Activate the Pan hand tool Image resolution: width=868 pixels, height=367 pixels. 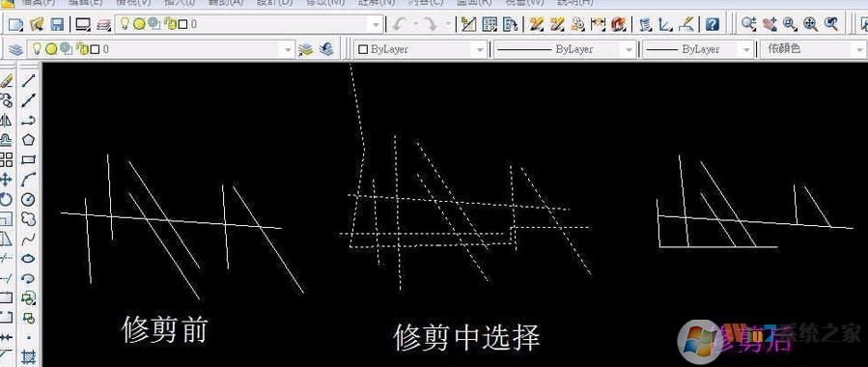[769, 24]
